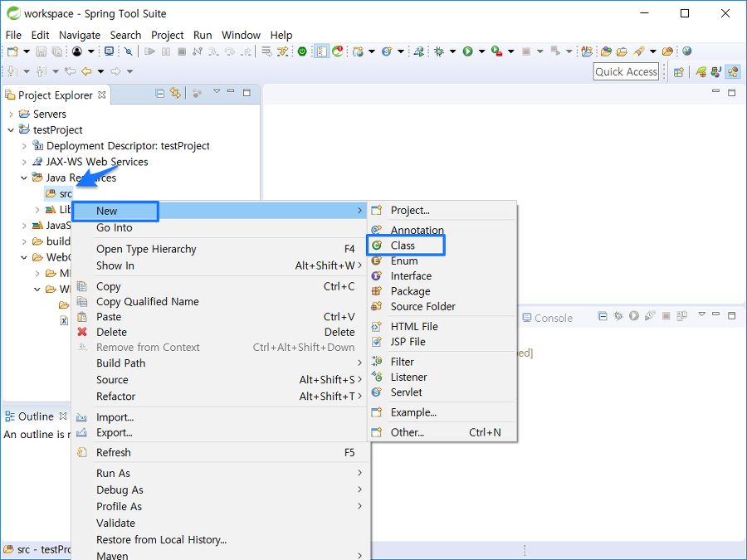
Task: Click Delete in the context menu
Action: (x=220, y=333)
